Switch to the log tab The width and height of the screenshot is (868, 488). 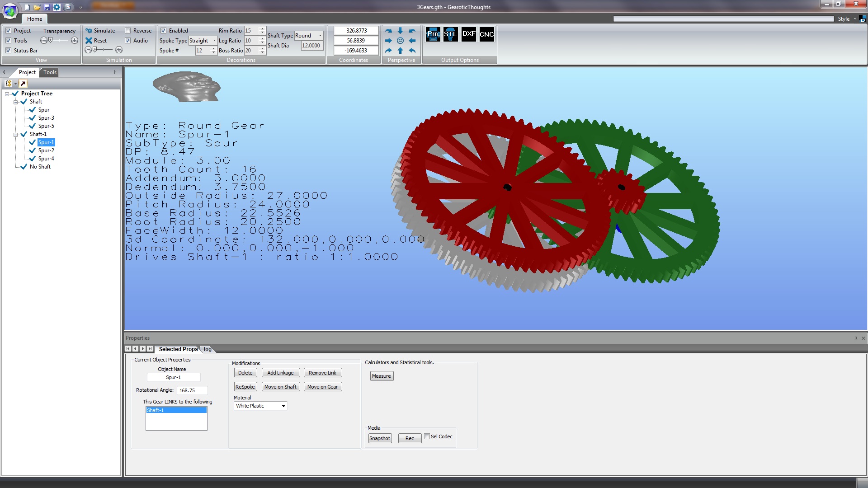pyautogui.click(x=208, y=349)
